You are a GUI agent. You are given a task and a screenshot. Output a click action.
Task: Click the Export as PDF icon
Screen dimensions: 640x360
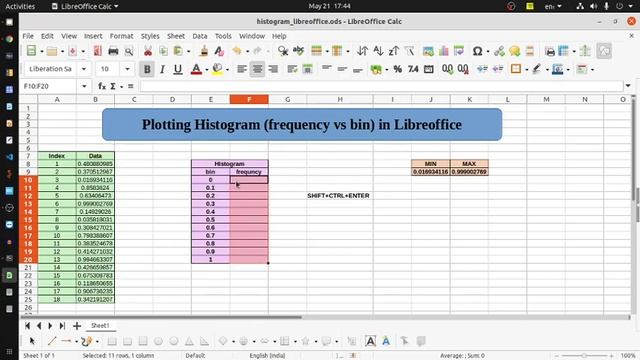pyautogui.click(x=98, y=51)
